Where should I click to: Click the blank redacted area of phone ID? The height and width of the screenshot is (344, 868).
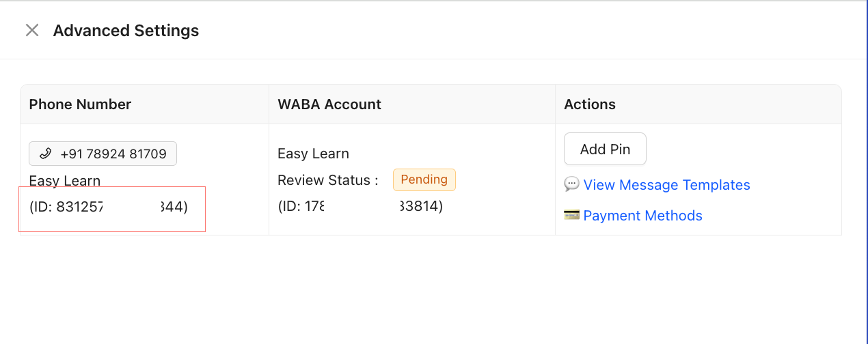click(x=130, y=207)
